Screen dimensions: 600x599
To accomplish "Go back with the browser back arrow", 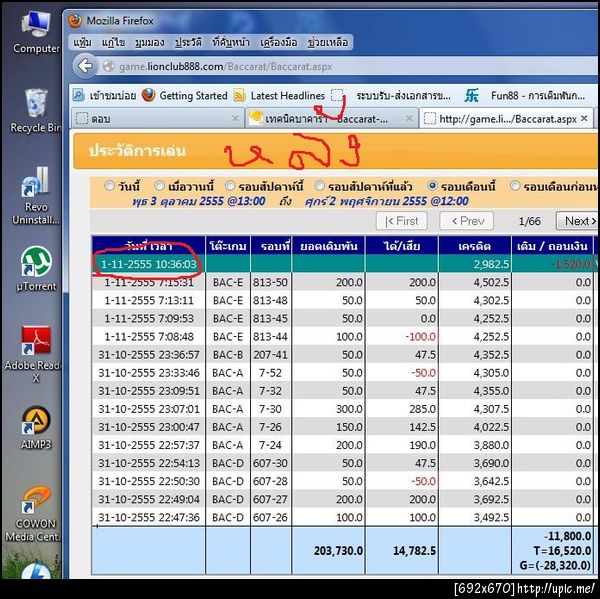I will pos(85,66).
